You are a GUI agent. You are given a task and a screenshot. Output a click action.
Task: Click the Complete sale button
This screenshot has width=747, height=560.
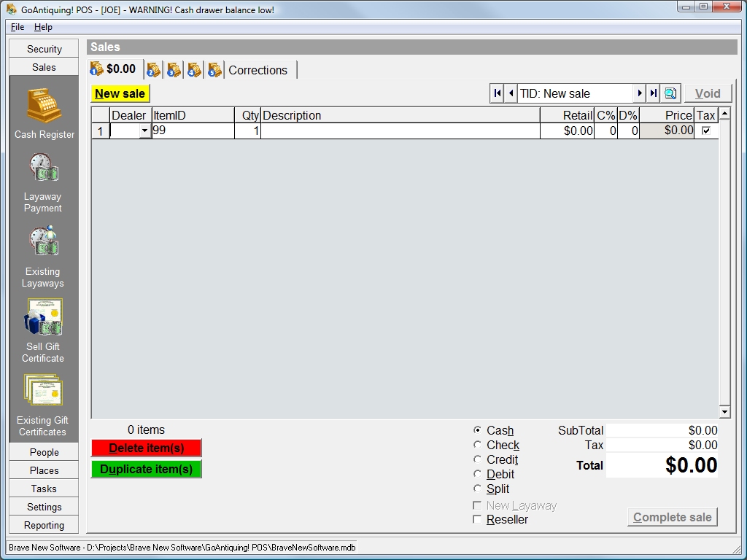pos(672,517)
